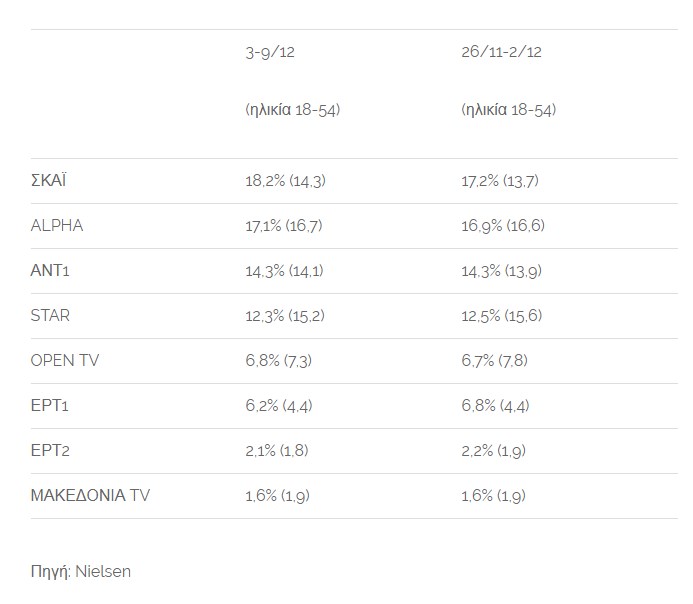This screenshot has height=604, width=693.
Task: Click the ΣΚΑΪ channel name
Action: (x=48, y=181)
